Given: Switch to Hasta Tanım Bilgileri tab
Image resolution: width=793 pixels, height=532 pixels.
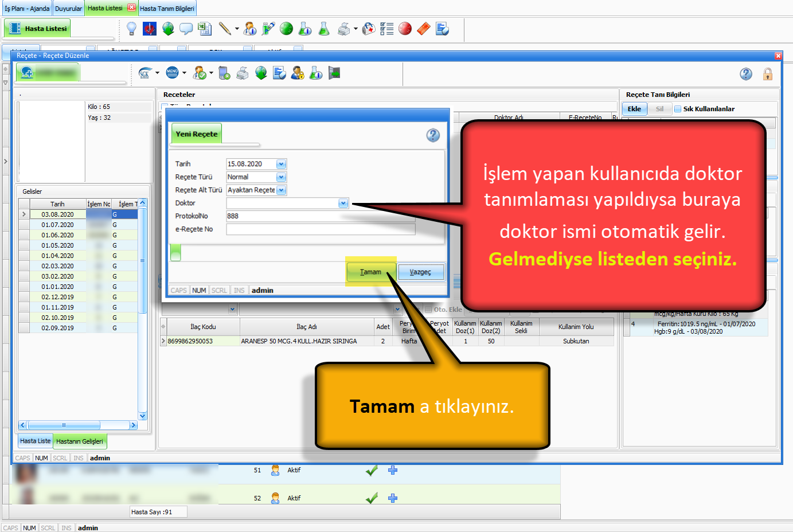Looking at the screenshot, I should [x=167, y=9].
